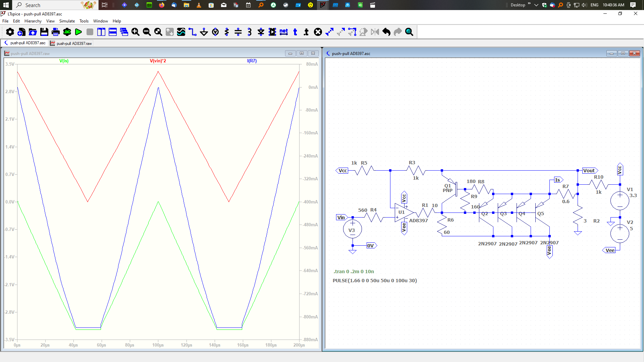Click the Vout net label in schematic
644x362 pixels.
click(x=590, y=171)
